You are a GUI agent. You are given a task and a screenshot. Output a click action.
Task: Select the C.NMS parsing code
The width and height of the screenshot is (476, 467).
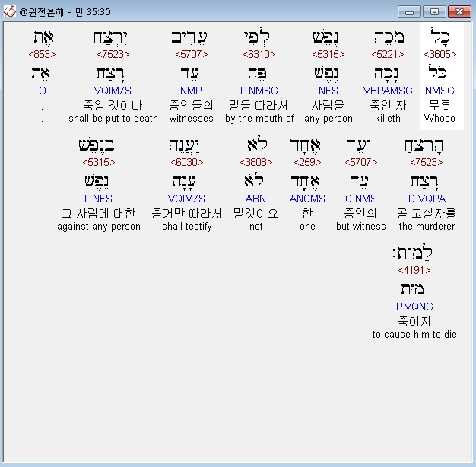[361, 199]
